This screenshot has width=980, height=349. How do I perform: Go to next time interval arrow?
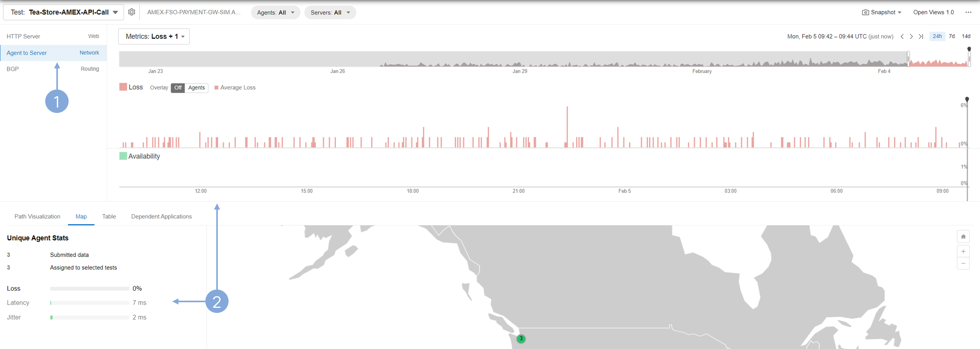pyautogui.click(x=911, y=37)
